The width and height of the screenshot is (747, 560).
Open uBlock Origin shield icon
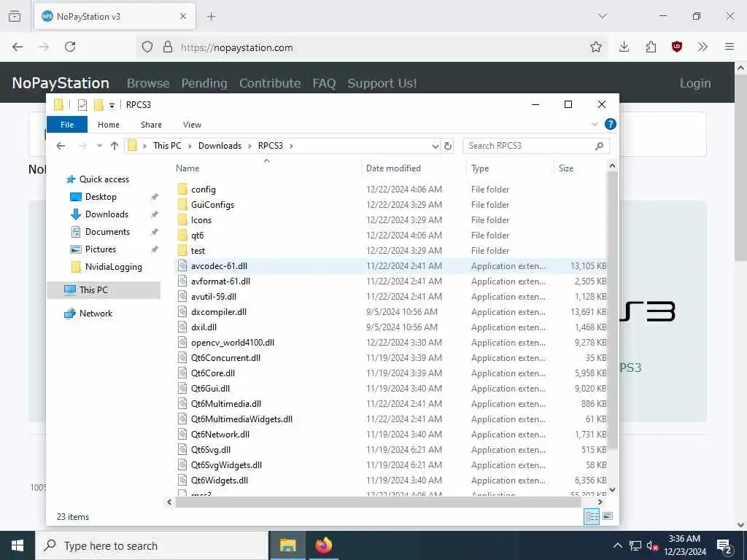[x=677, y=47]
